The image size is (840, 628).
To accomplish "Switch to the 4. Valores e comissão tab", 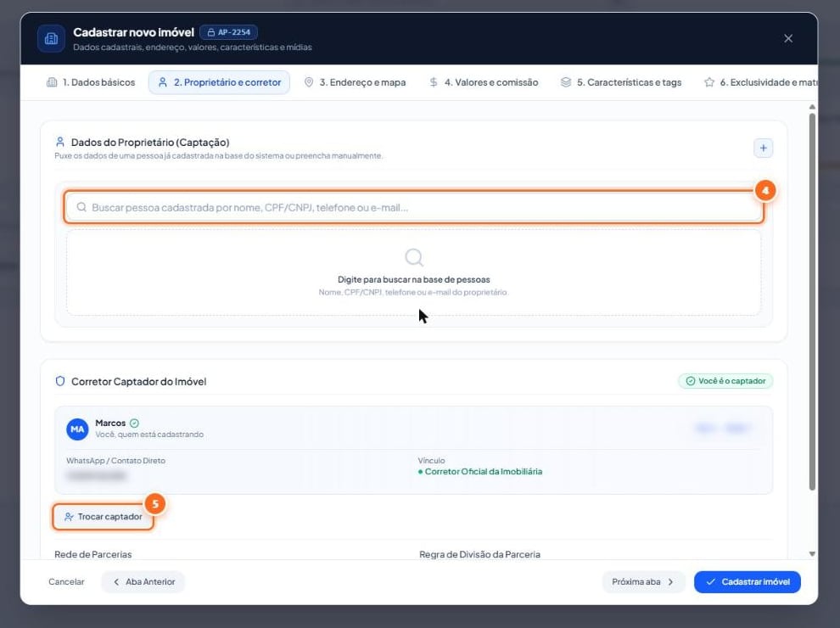I will click(484, 82).
